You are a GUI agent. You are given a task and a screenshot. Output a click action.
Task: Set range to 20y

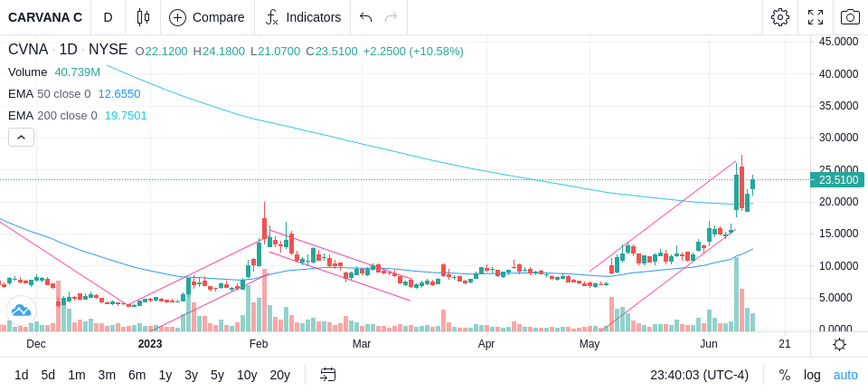(279, 375)
